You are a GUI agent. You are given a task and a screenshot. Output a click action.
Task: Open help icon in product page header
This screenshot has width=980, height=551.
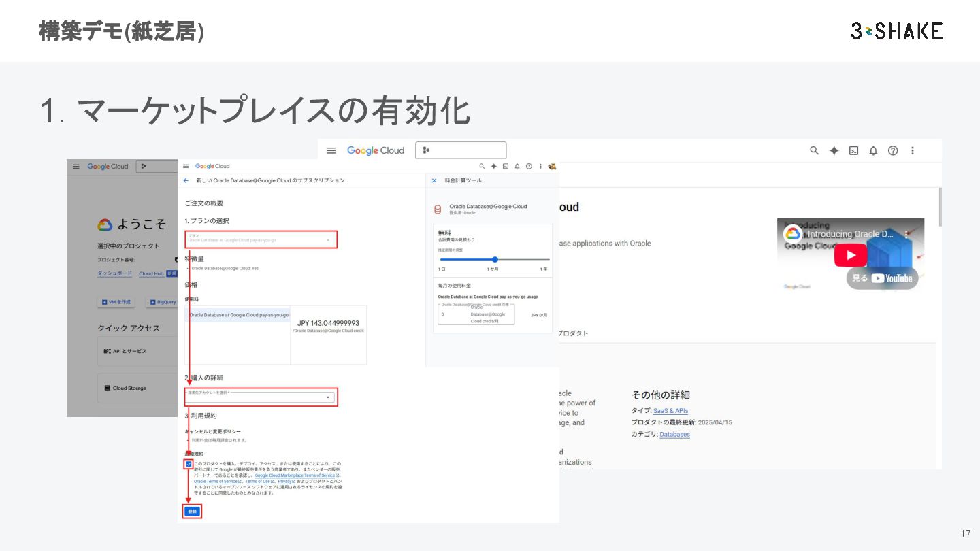click(893, 150)
